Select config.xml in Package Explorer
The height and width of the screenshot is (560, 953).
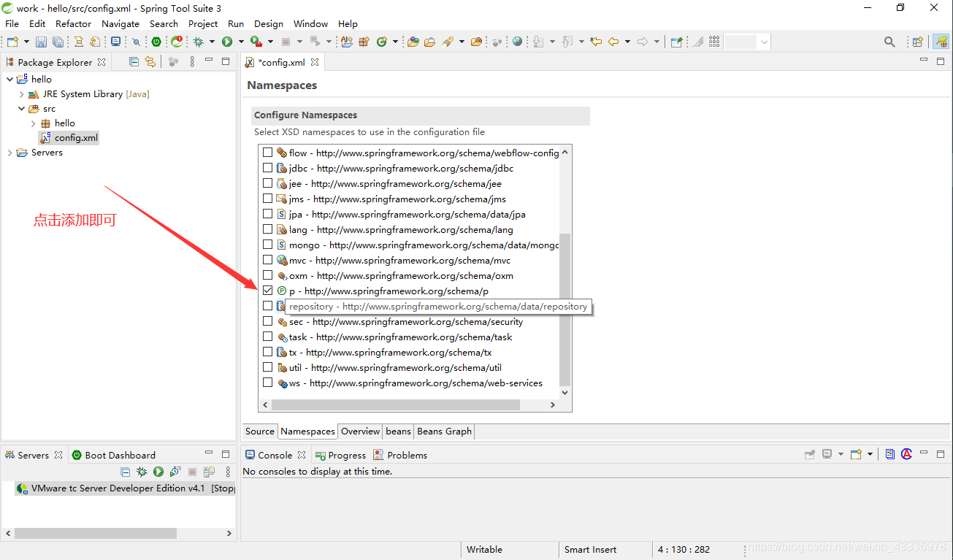pyautogui.click(x=69, y=138)
